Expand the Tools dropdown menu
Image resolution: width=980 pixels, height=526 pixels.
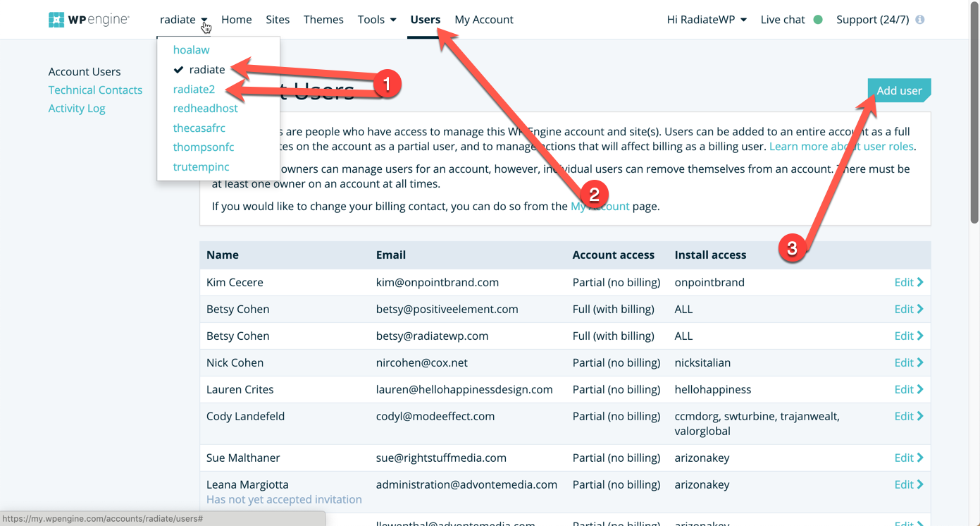click(377, 20)
